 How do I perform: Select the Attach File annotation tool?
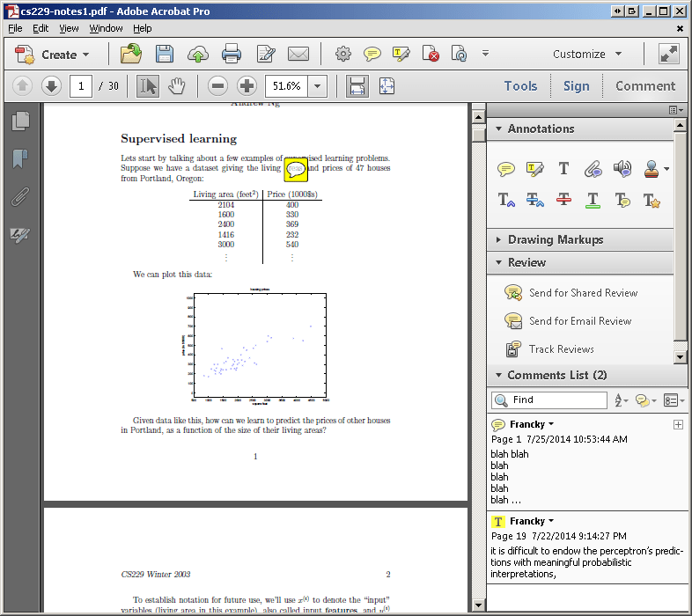[x=593, y=169]
